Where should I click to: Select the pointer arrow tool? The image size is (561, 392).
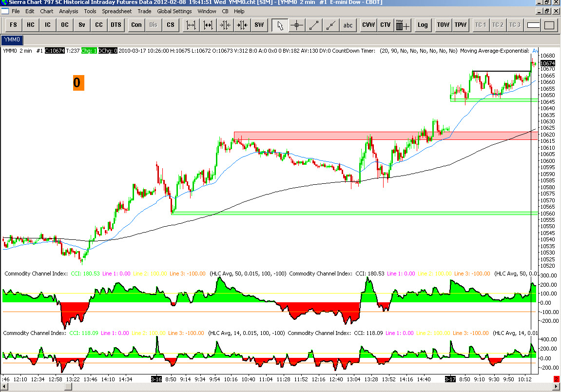click(x=280, y=25)
